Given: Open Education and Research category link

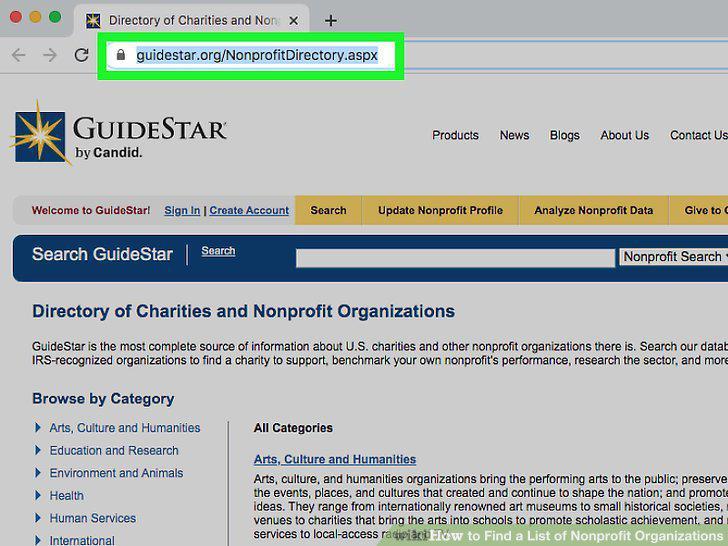Looking at the screenshot, I should [114, 450].
